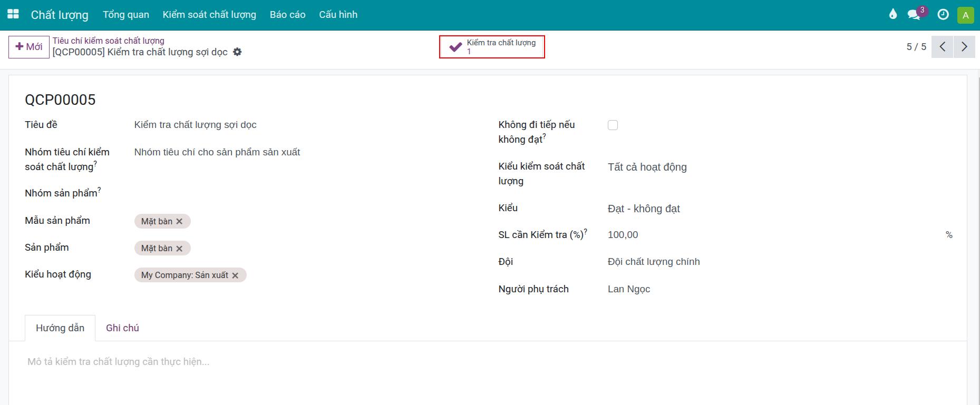Click the instructions description text area

click(x=488, y=362)
